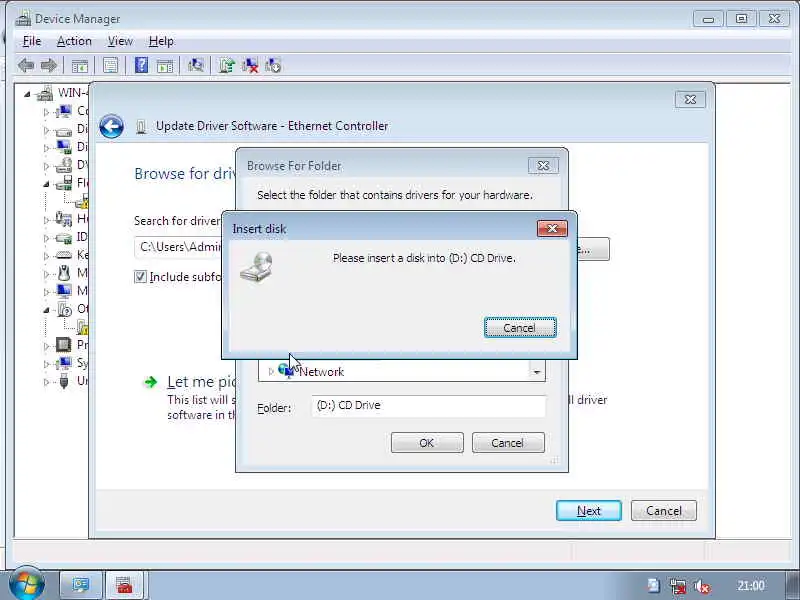Click the Show desktop strip beside the clock

[792, 586]
